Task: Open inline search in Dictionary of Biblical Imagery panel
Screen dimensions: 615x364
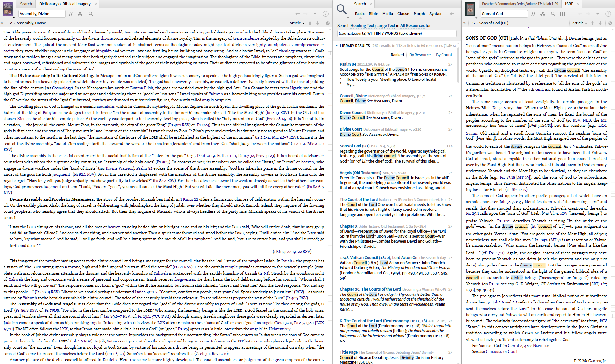Action: (91, 14)
